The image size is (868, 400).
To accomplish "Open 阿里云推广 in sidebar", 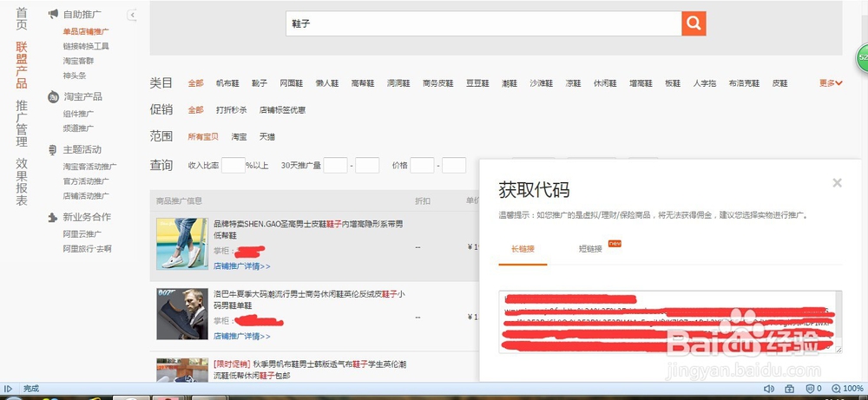I will [82, 234].
